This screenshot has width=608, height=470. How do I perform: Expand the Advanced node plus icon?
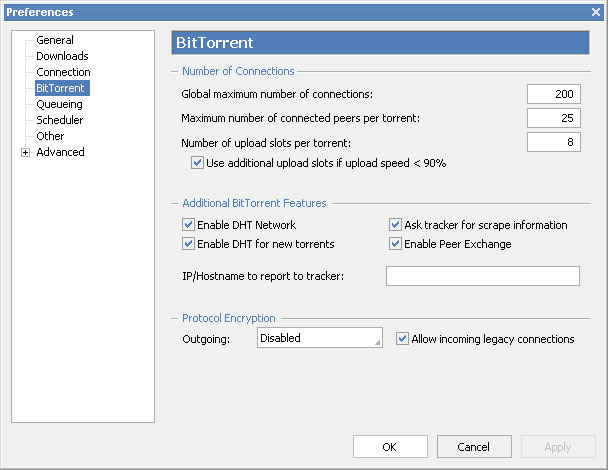tap(25, 152)
